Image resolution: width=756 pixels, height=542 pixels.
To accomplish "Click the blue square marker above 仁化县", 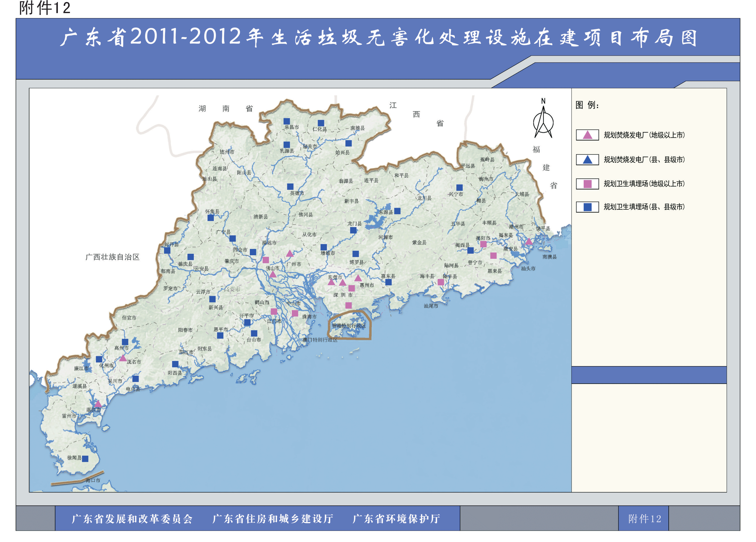I will [321, 123].
